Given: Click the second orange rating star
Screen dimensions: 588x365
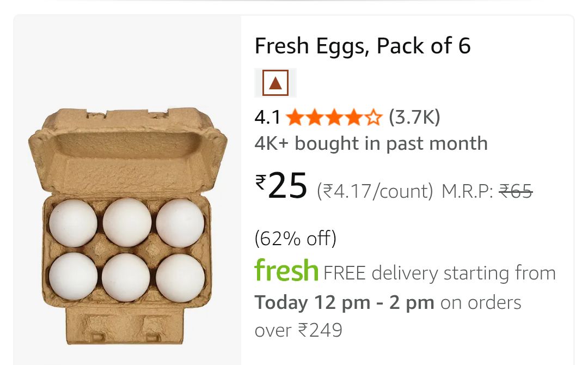Looking at the screenshot, I should tap(314, 117).
